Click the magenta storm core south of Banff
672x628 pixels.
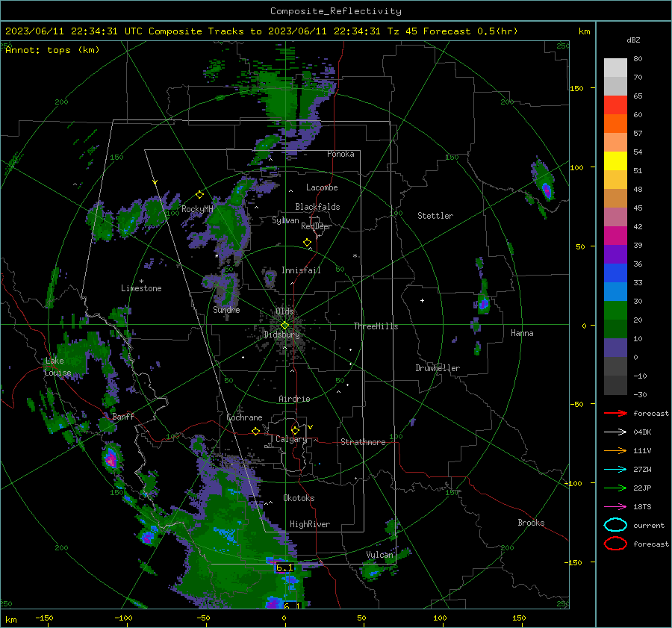coord(111,459)
